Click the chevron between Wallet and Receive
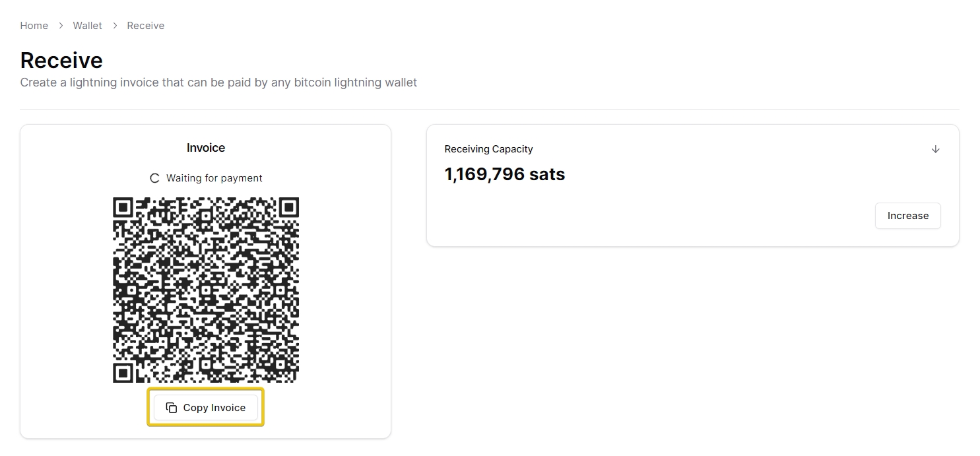 tap(115, 26)
